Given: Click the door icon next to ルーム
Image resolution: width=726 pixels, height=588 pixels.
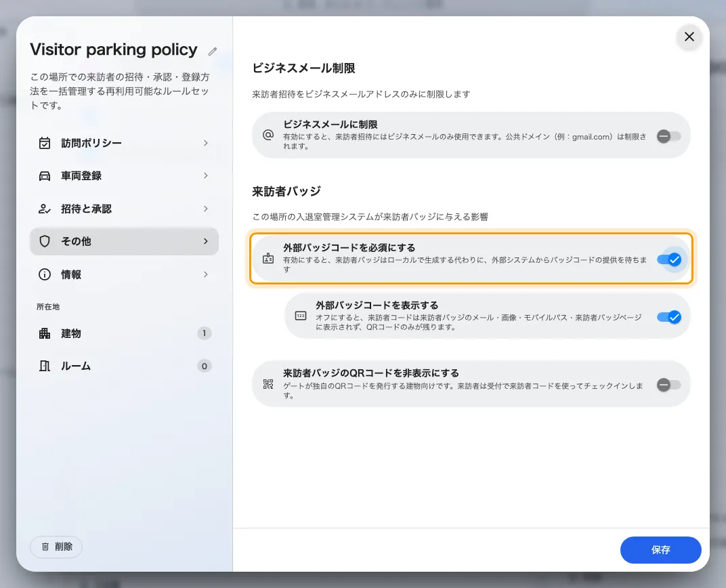Looking at the screenshot, I should (x=45, y=366).
